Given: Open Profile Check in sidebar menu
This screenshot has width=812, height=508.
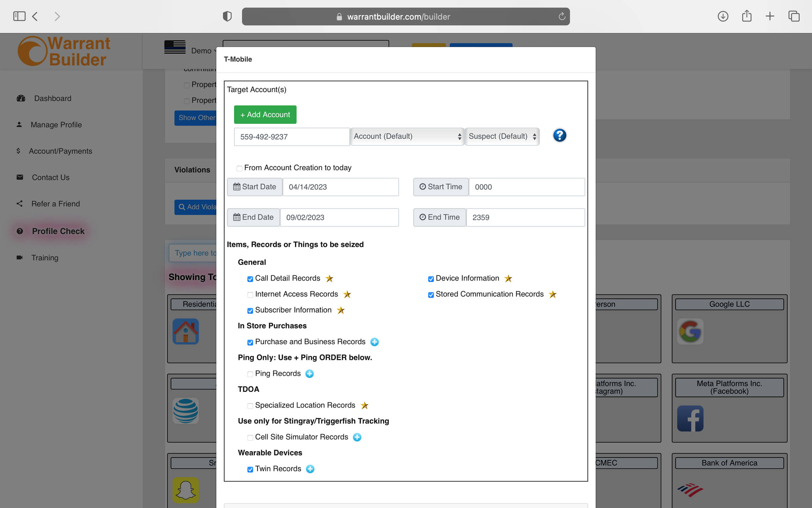Looking at the screenshot, I should coord(58,231).
